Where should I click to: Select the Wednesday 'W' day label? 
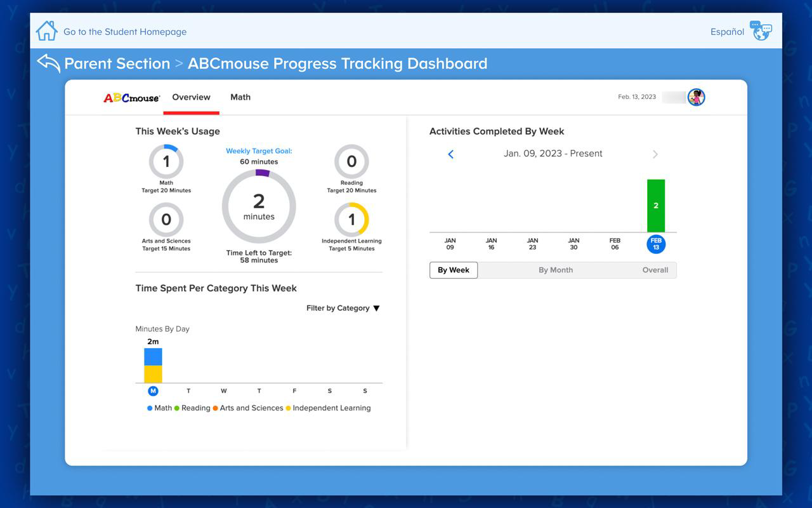[x=223, y=391]
